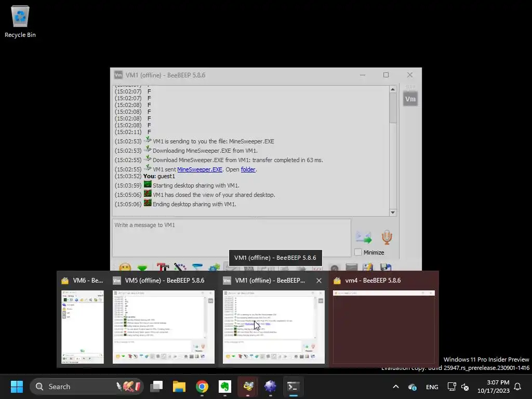Viewport: 532px width, 399px height.
Task: Click the "You: guest1" chat line
Action: click(x=159, y=176)
